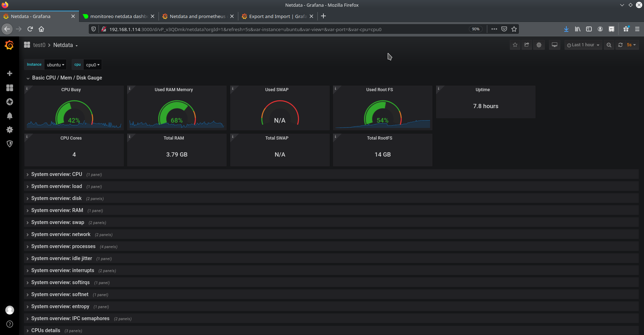Switch to the Netdata and prometheus tab
The width and height of the screenshot is (644, 335).
198,16
